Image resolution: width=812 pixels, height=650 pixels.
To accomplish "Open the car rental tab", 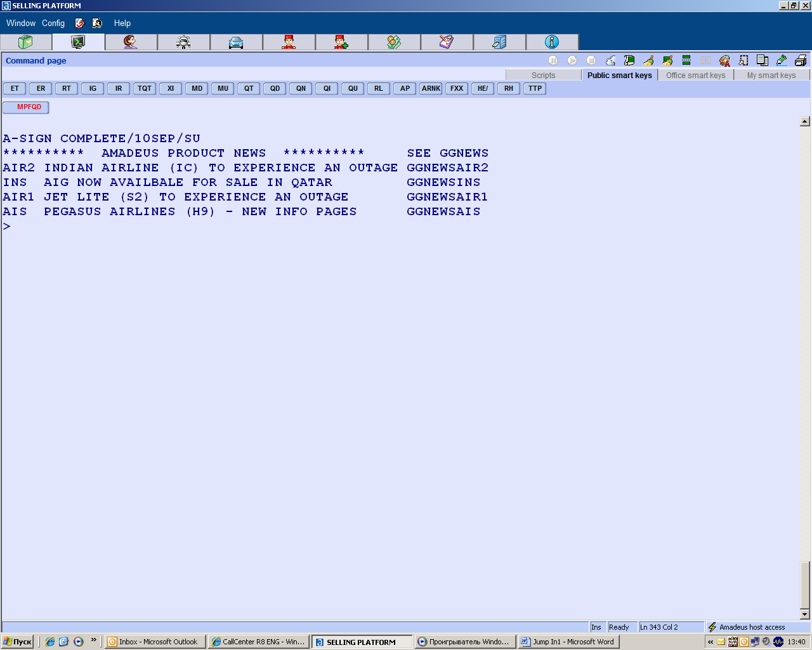I will click(237, 42).
